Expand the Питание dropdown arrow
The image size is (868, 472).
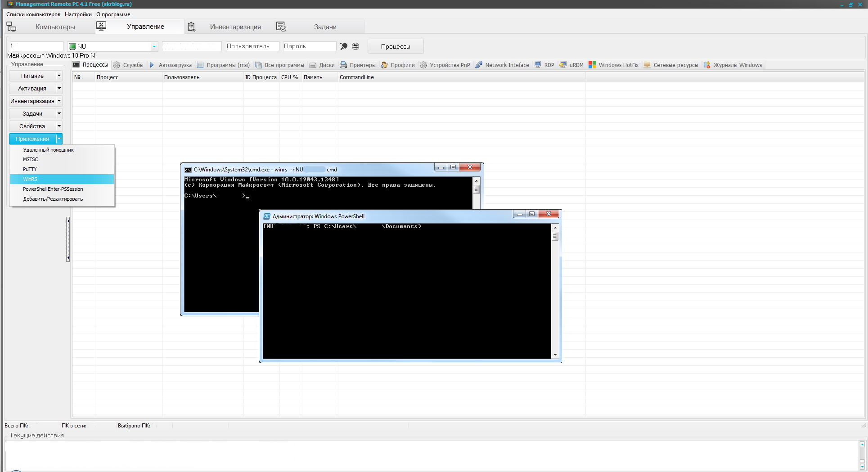pos(59,76)
